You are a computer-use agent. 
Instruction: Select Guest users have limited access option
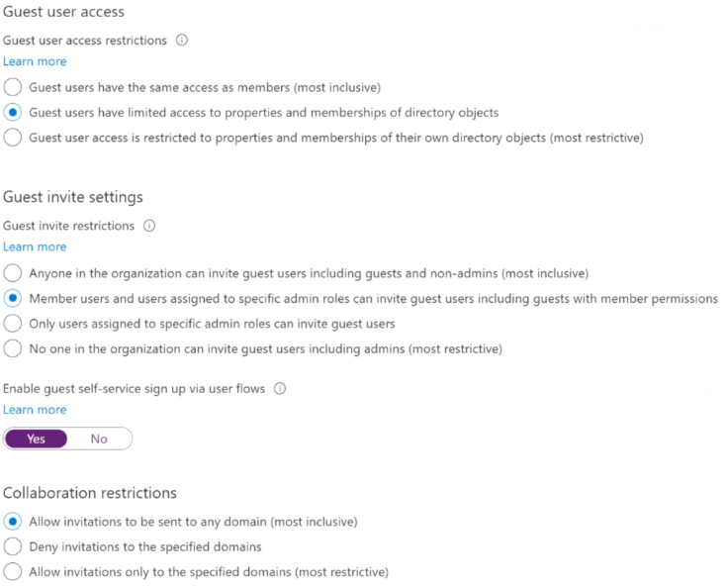tap(13, 113)
